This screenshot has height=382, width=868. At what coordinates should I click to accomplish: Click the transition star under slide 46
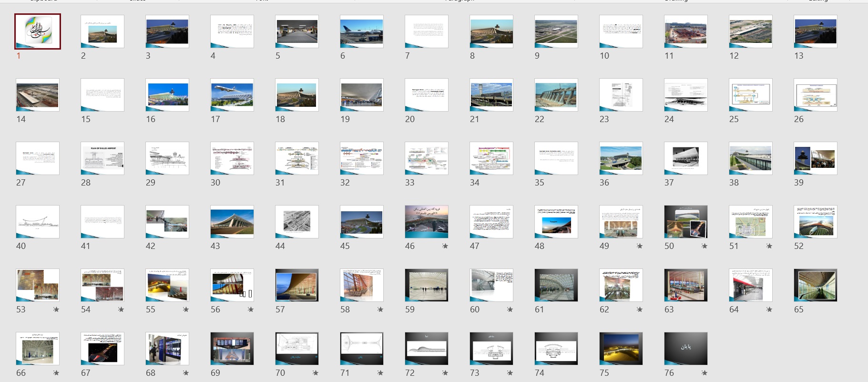445,246
